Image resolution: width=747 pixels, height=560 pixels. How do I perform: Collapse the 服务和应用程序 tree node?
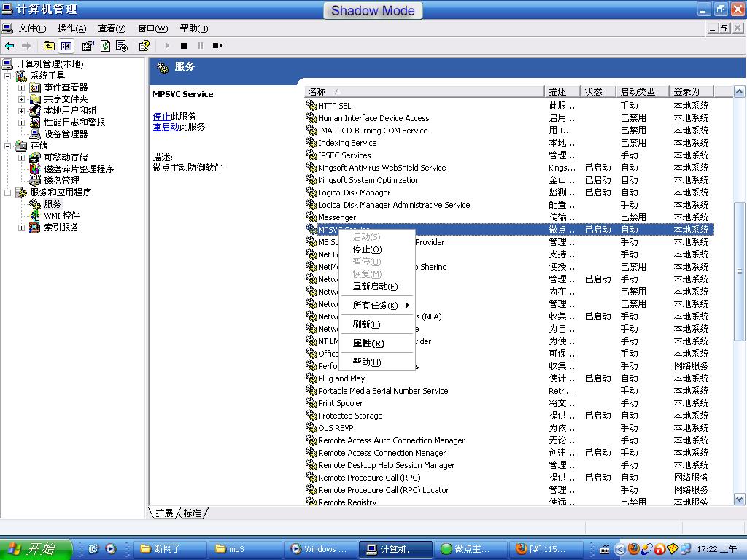click(x=7, y=192)
